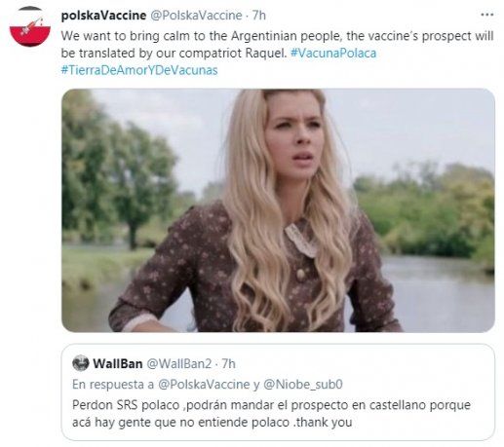Open the @Niobe_sub0 mention
The height and width of the screenshot is (447, 504).
303,385
